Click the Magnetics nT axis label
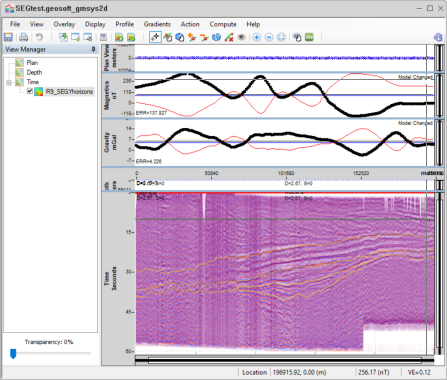 pos(111,95)
